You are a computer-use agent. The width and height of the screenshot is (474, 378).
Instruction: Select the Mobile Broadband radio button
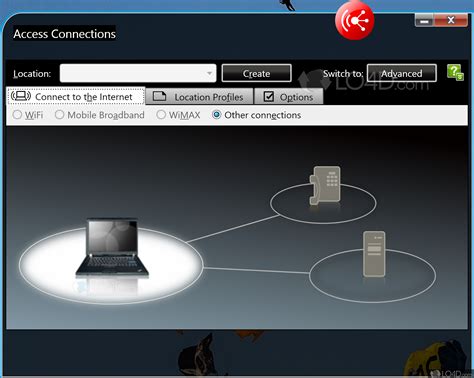59,115
